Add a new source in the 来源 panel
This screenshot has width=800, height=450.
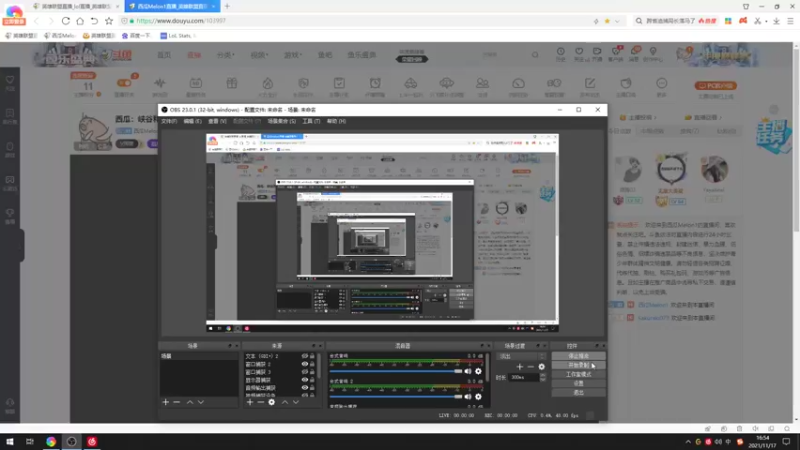coord(250,402)
